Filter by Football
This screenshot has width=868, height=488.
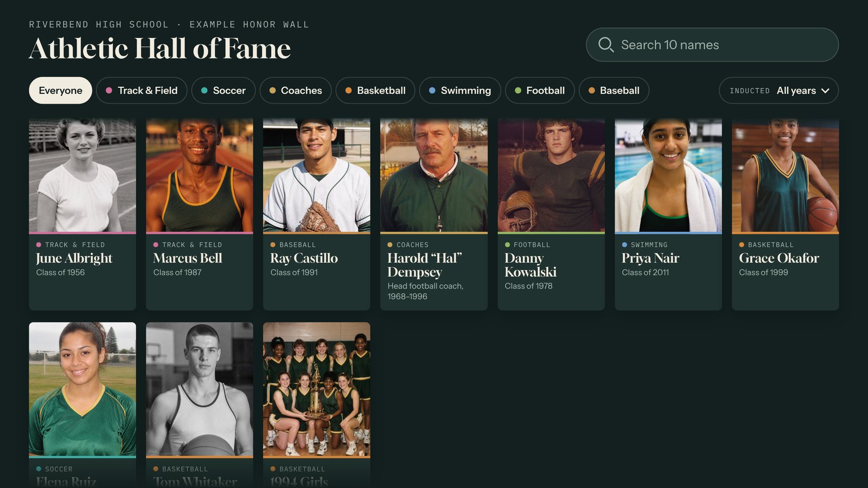pos(540,91)
